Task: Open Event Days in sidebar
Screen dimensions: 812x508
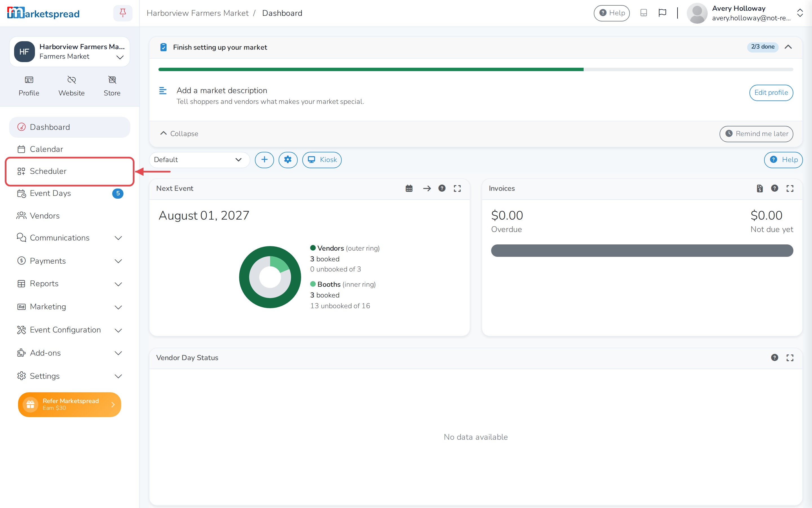Action: 69,194
